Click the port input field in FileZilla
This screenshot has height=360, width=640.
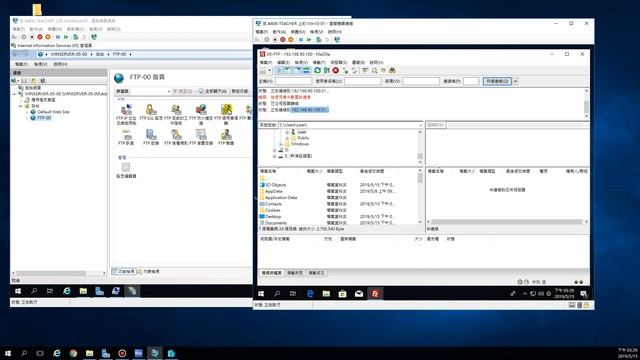[x=471, y=81]
